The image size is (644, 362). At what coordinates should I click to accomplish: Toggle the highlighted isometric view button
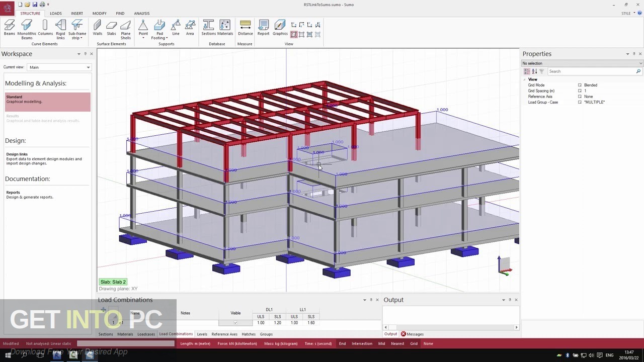pyautogui.click(x=294, y=35)
